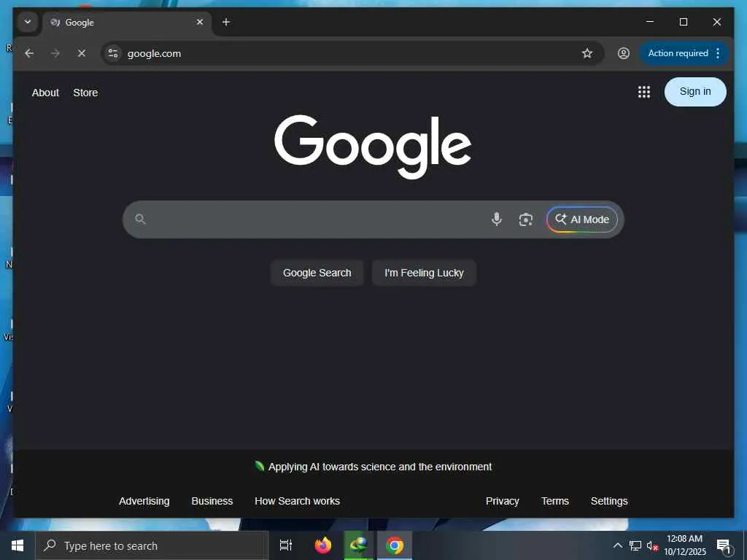
Task: Open the notification center icon
Action: pos(724,546)
